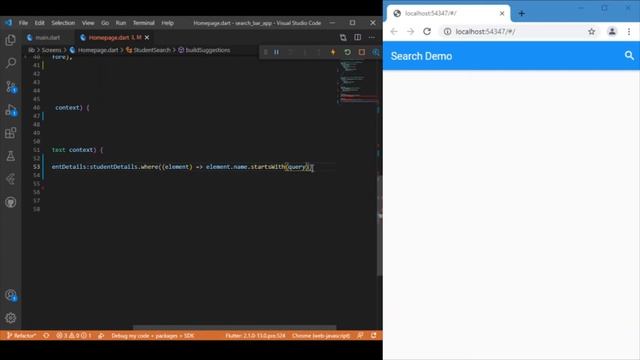Screen dimensions: 640x360
Task: Restart the debug session
Action: coord(347,52)
